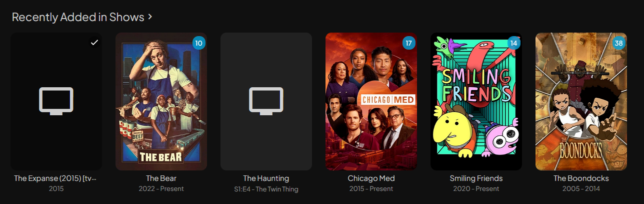Open the Chicago Med poster

371,101
